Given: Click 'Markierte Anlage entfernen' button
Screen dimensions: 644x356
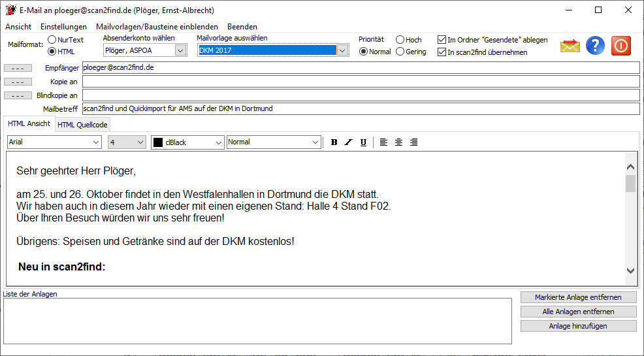Looking at the screenshot, I should click(x=578, y=297).
